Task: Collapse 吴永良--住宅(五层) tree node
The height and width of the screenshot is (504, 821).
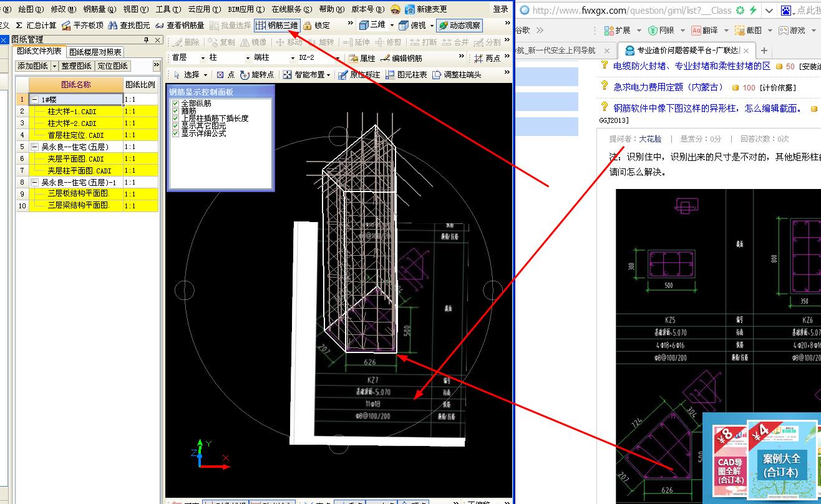Action: click(x=34, y=147)
